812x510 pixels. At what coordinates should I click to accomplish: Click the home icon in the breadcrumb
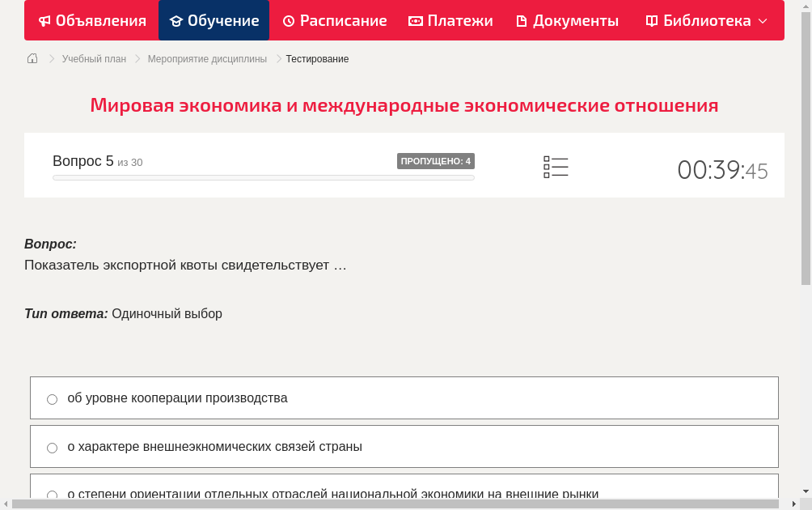click(32, 58)
